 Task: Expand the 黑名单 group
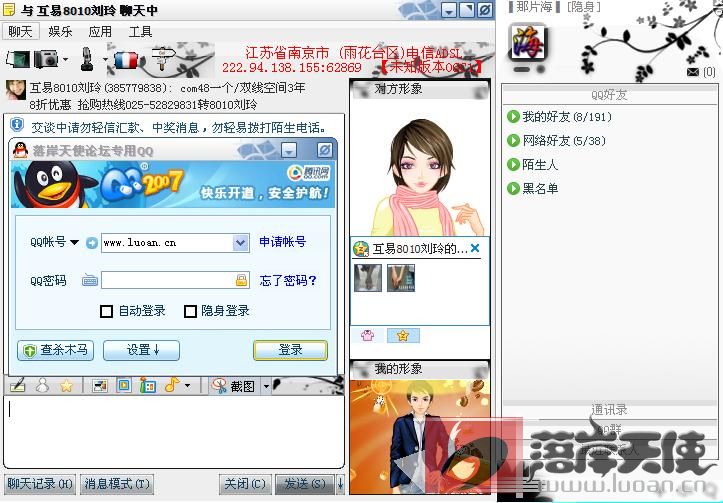click(532, 189)
